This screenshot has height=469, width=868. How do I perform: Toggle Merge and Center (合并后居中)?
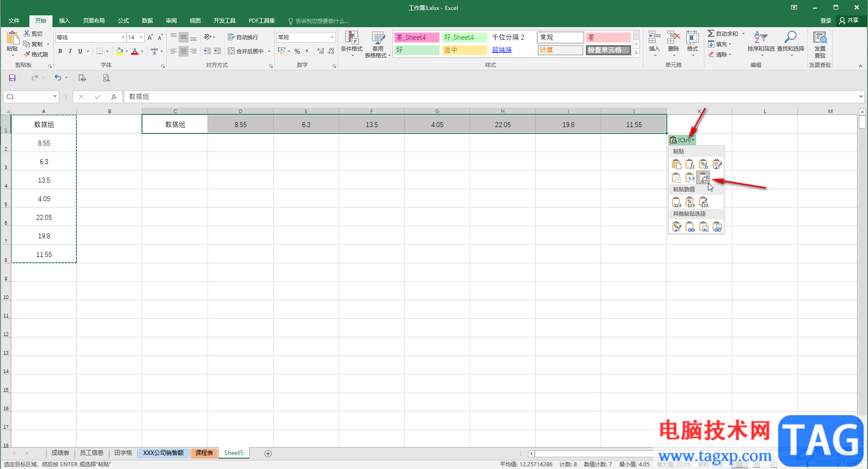point(246,51)
